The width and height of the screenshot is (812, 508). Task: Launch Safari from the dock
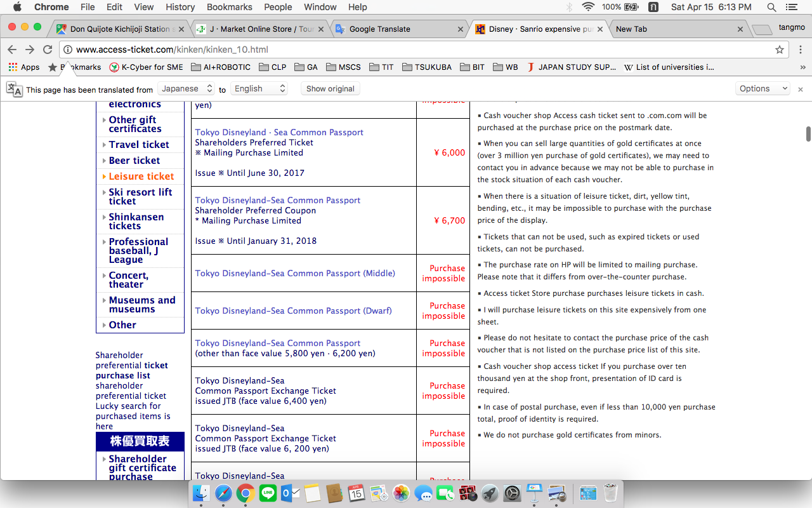tap(223, 493)
